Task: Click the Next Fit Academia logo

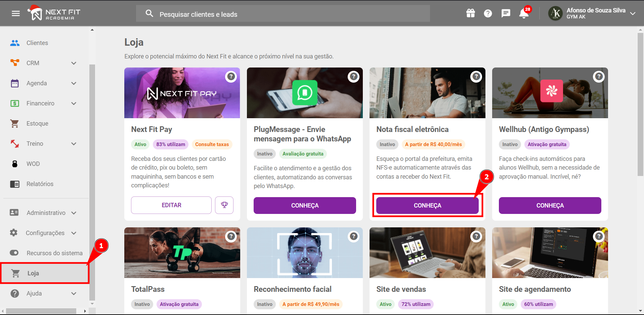Action: (54, 13)
